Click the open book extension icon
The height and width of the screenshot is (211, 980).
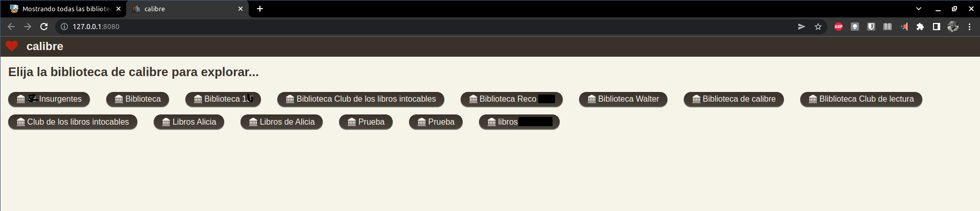point(888,27)
